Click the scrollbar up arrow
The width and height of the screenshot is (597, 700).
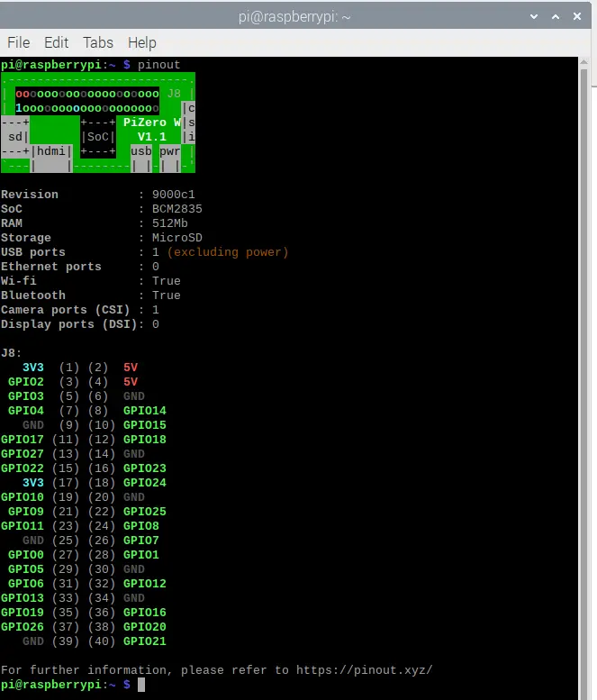click(x=584, y=62)
